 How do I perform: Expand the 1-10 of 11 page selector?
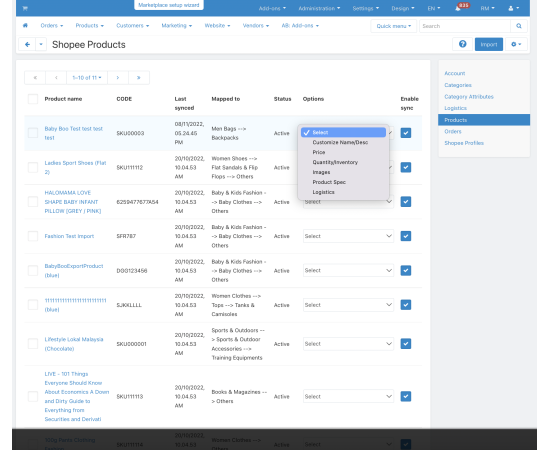(x=87, y=78)
